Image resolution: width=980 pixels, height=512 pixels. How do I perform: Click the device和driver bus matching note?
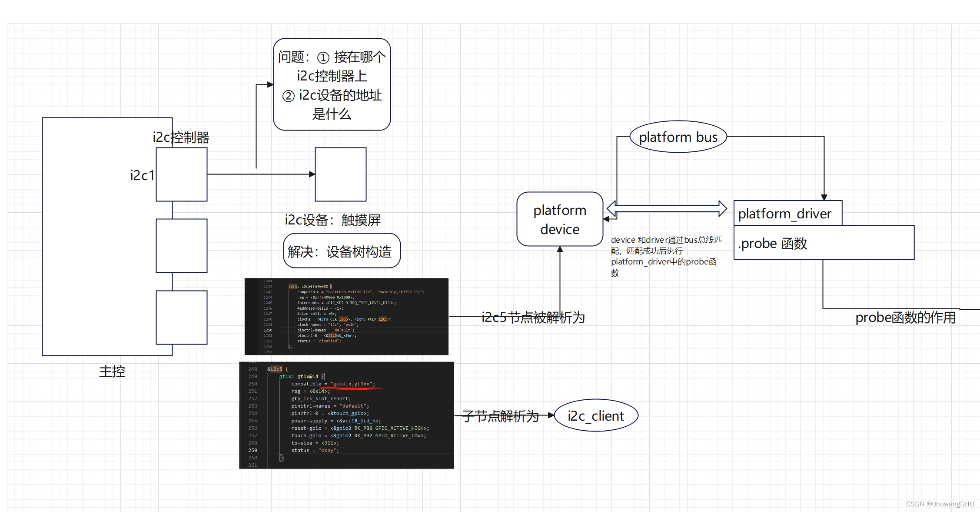point(666,256)
